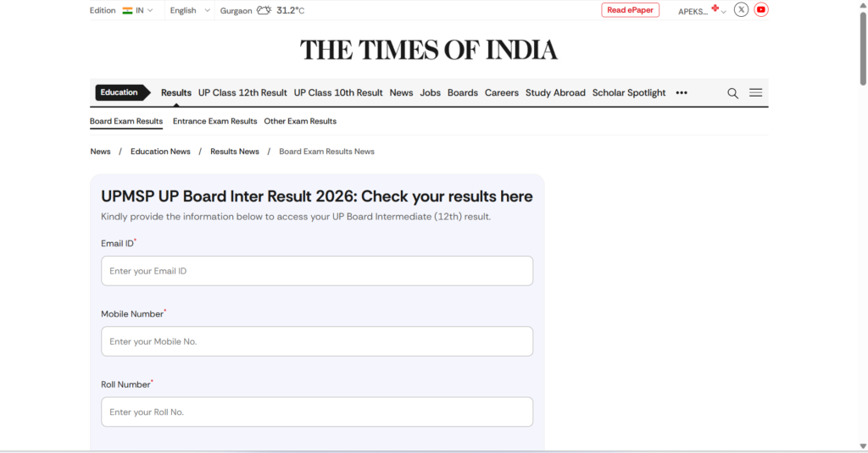Open the English language dropdown
This screenshot has width=868, height=453.
click(x=188, y=10)
